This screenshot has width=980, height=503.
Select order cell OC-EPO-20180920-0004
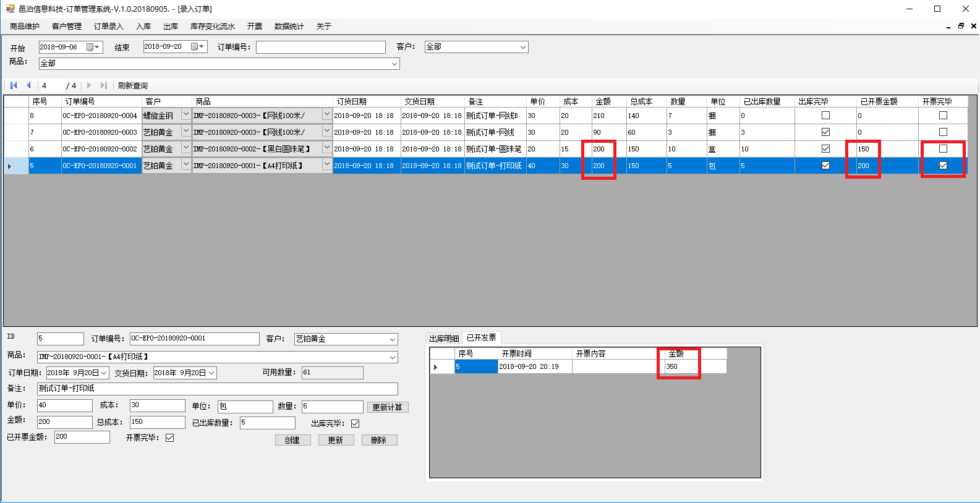101,116
